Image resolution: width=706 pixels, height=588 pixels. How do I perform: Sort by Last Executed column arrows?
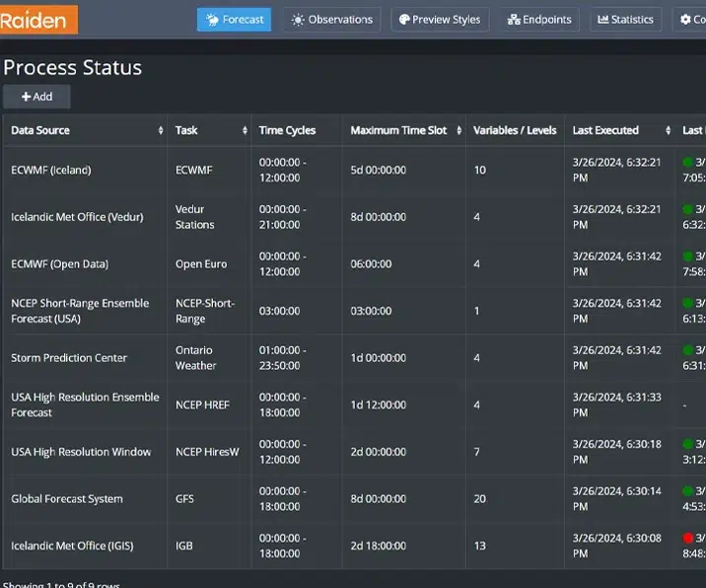pos(668,131)
